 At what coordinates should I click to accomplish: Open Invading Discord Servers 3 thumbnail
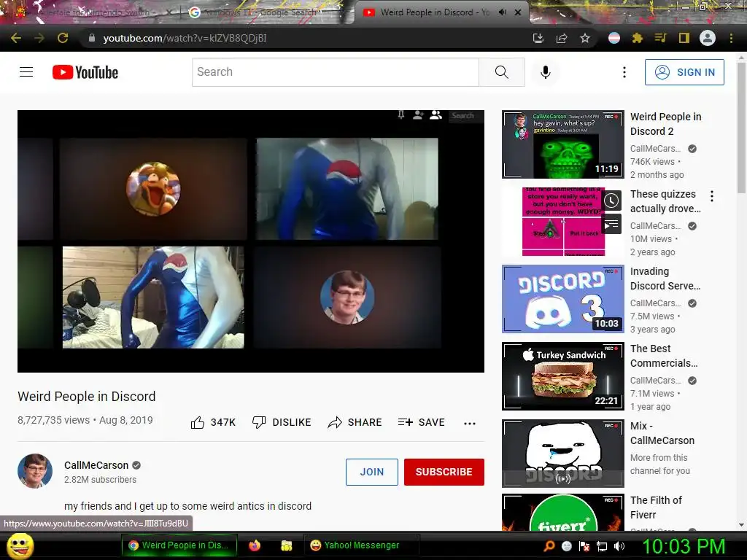(x=562, y=298)
